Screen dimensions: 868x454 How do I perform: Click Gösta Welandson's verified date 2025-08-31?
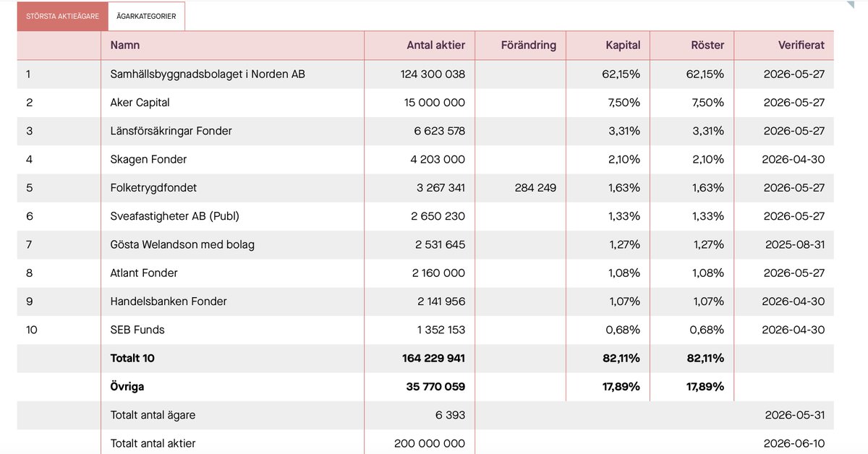pyautogui.click(x=795, y=244)
